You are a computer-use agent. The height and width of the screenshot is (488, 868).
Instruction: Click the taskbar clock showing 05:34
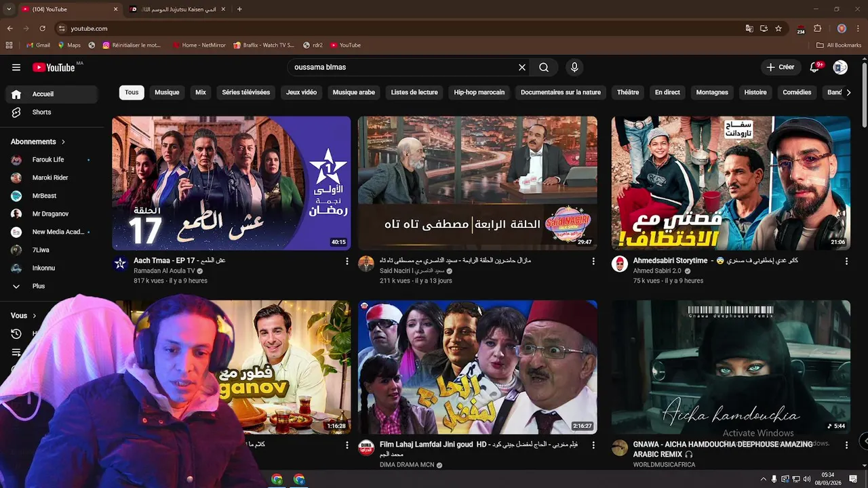828,479
